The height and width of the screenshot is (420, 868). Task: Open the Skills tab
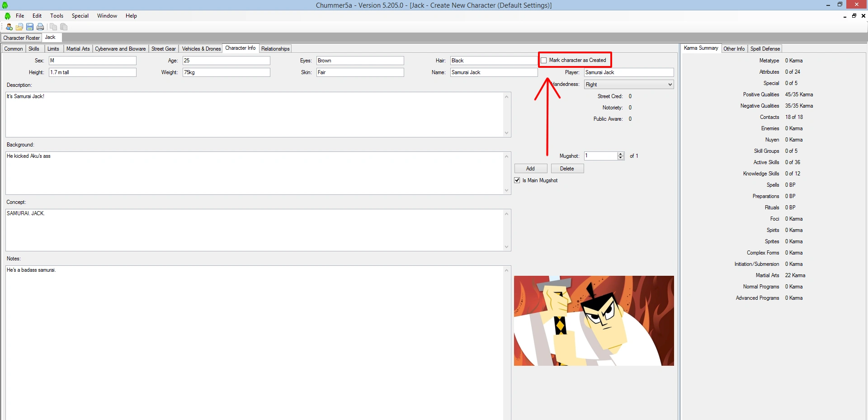coord(34,49)
